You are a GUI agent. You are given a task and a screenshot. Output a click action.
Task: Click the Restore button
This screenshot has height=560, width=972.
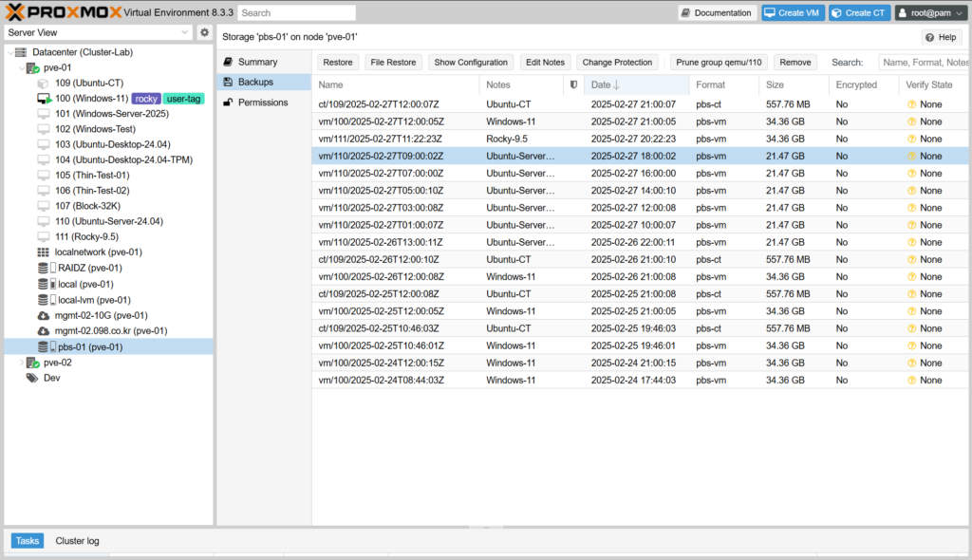tap(337, 63)
